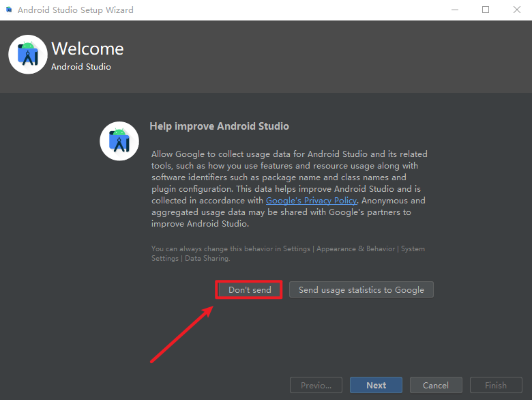Viewport: 532px width, 400px height.
Task: Click the large Android Studio logo beside Welcome
Action: (28, 55)
